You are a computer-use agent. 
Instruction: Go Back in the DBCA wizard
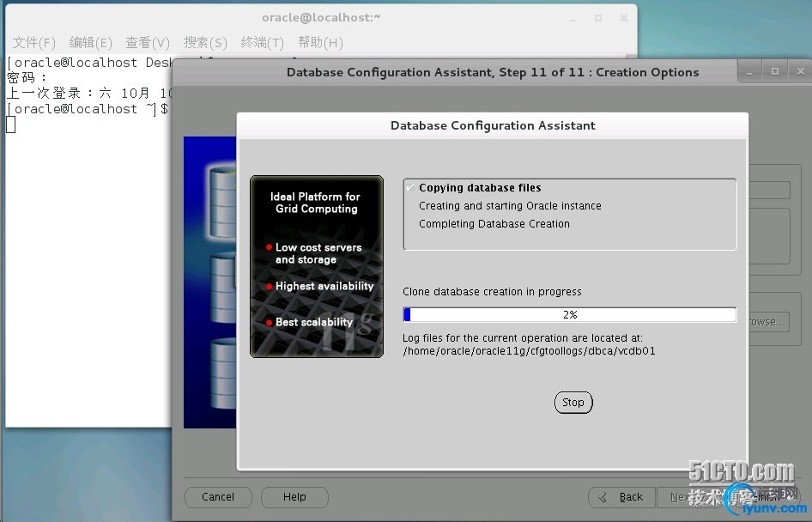[x=621, y=497]
